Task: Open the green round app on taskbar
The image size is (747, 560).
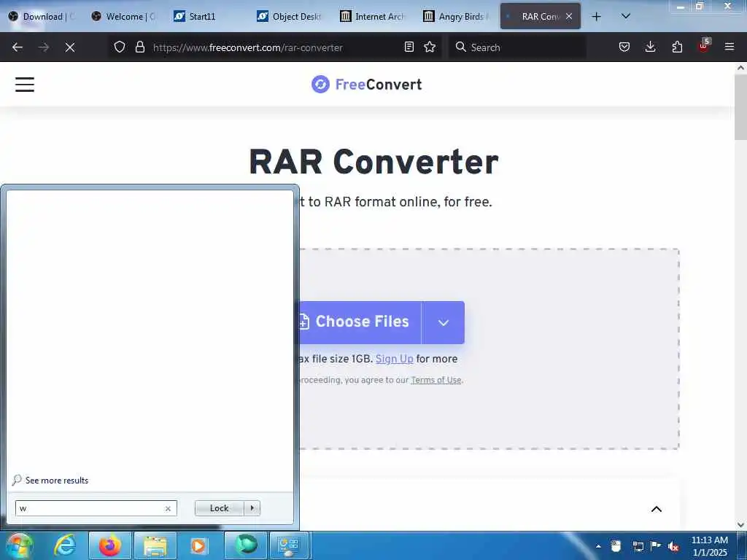Action: 247,545
